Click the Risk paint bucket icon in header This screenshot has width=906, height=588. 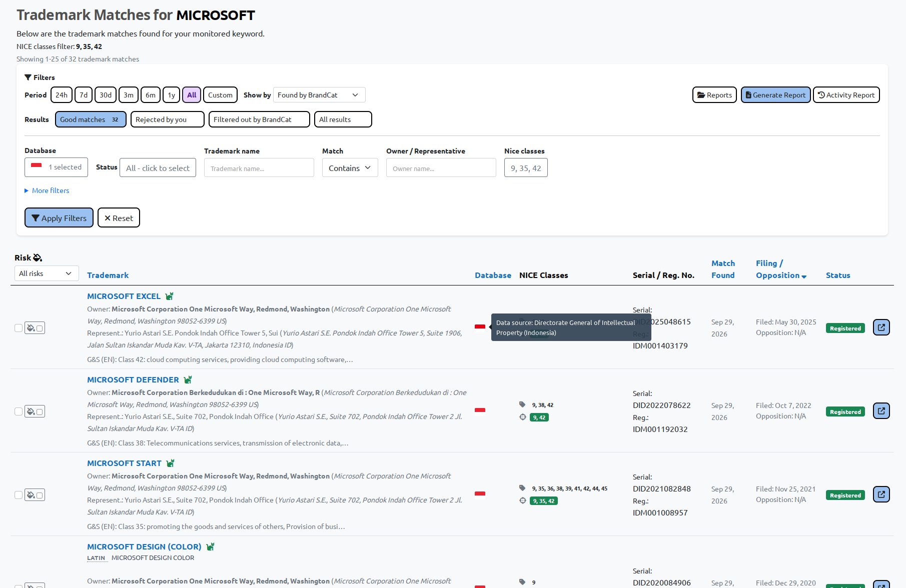(38, 257)
